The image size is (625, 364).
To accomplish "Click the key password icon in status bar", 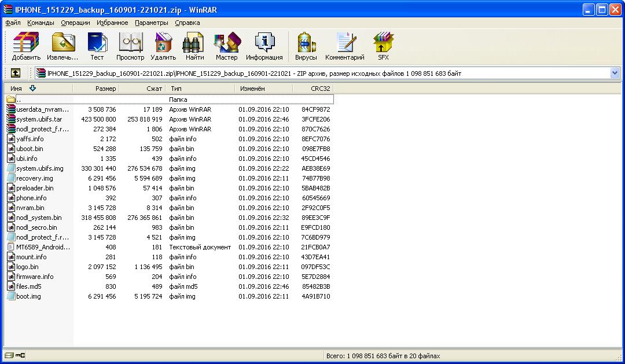I will 20,355.
